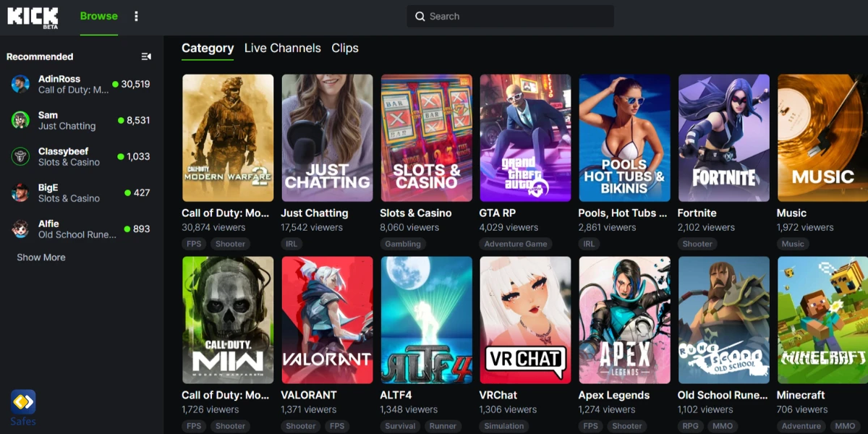Select AdinRoss in the recommended list

click(x=81, y=84)
